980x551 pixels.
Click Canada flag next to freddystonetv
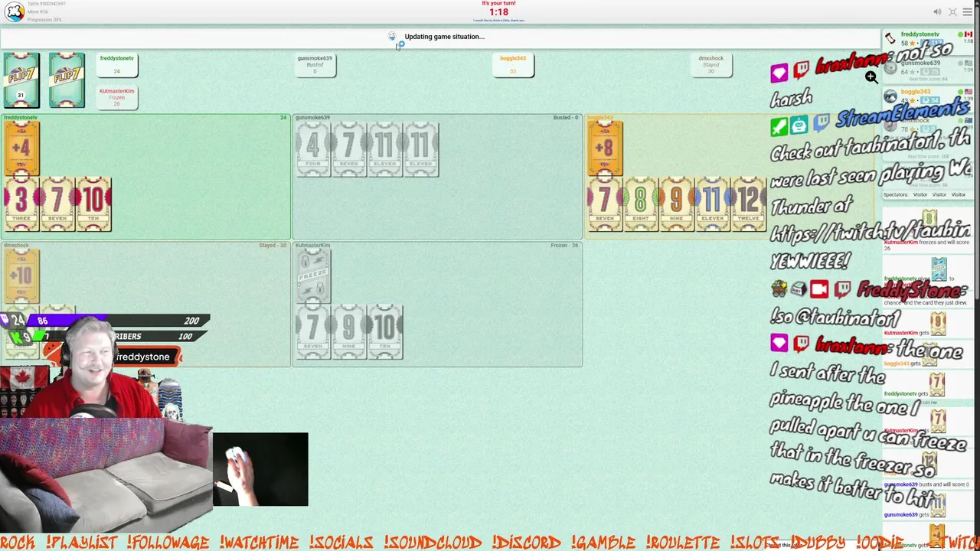pyautogui.click(x=969, y=34)
